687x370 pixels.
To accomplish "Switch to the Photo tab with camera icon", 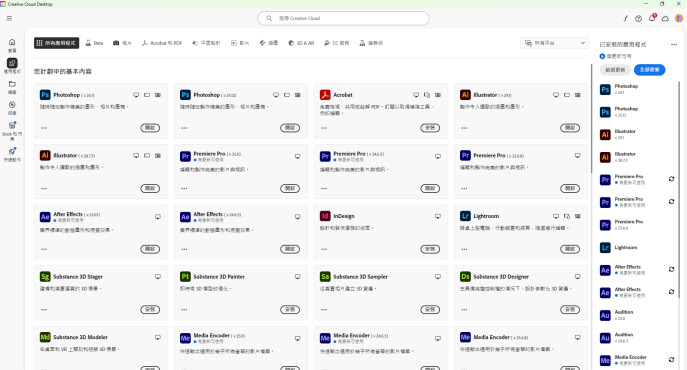I will (122, 43).
